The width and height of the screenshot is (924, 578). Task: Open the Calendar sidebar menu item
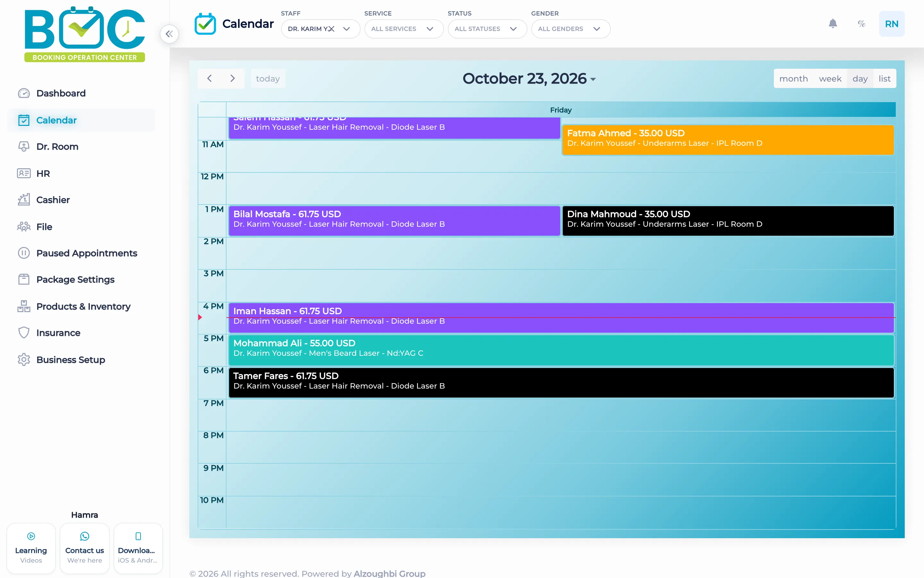[81, 120]
